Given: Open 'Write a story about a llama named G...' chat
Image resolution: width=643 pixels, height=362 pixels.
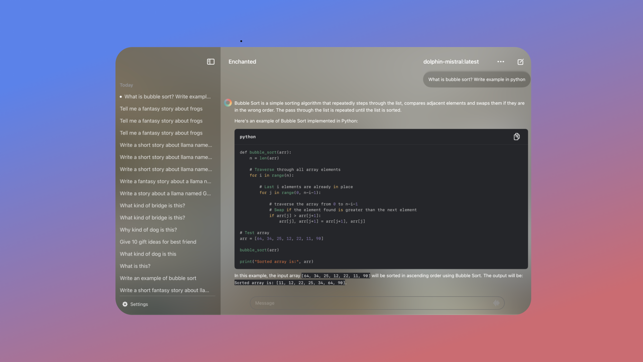Looking at the screenshot, I should click(x=165, y=194).
